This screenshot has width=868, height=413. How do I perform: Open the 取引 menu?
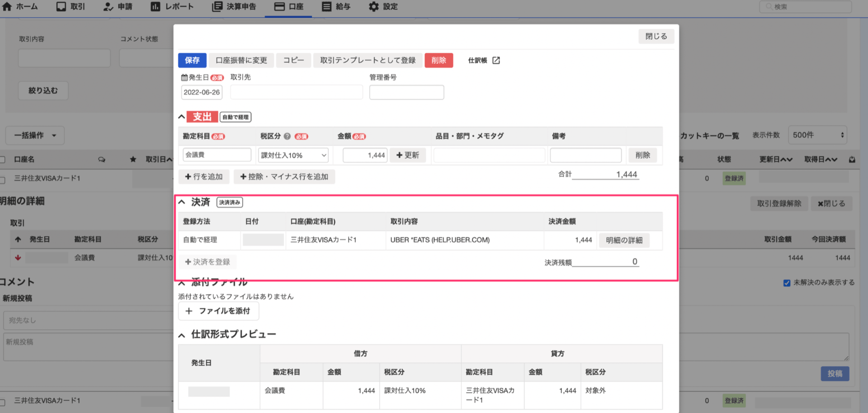coord(71,7)
